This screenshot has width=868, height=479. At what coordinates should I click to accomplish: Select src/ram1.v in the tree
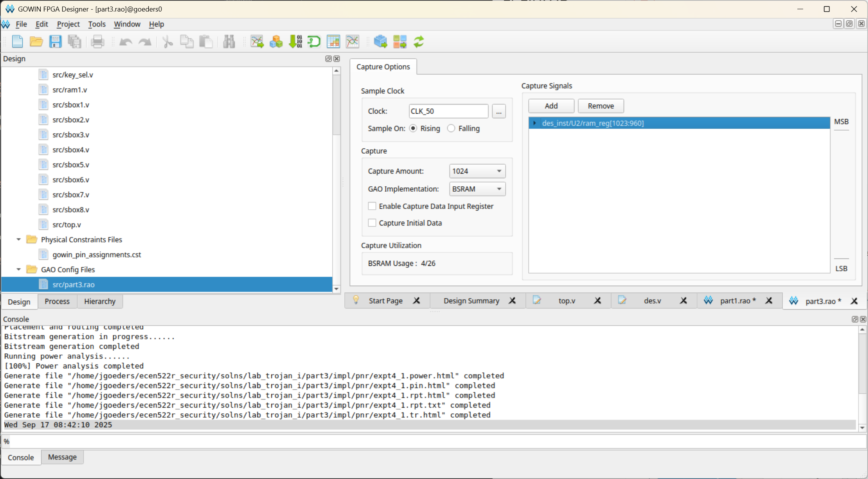[70, 90]
